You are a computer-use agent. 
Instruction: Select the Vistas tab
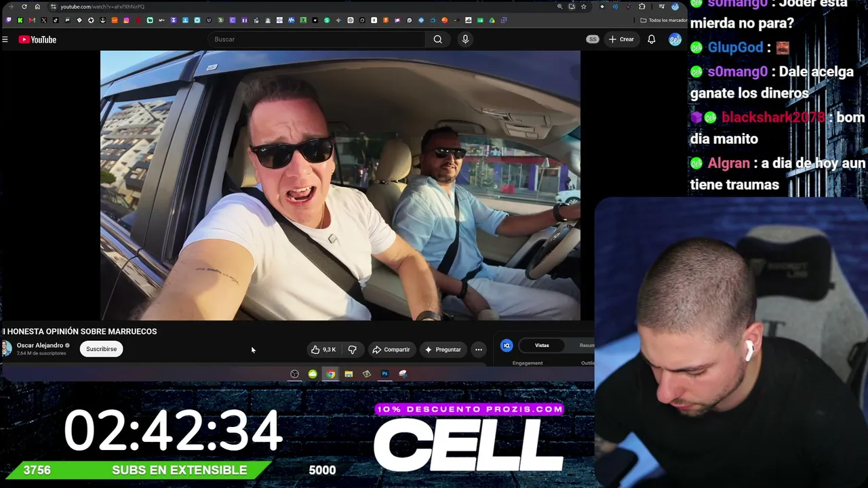tap(542, 346)
